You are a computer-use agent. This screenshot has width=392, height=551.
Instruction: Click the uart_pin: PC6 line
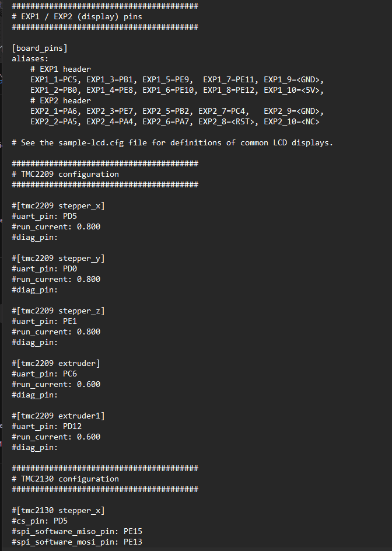click(x=44, y=374)
